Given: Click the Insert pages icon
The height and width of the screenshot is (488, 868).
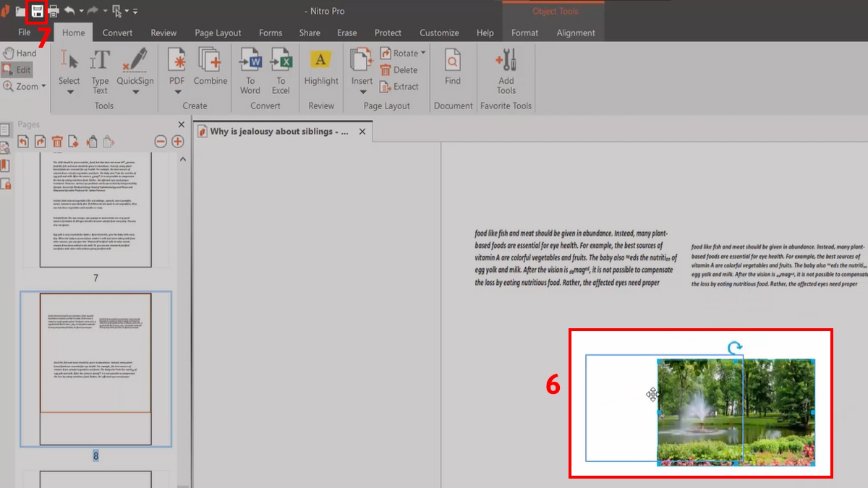Looking at the screenshot, I should tap(362, 60).
